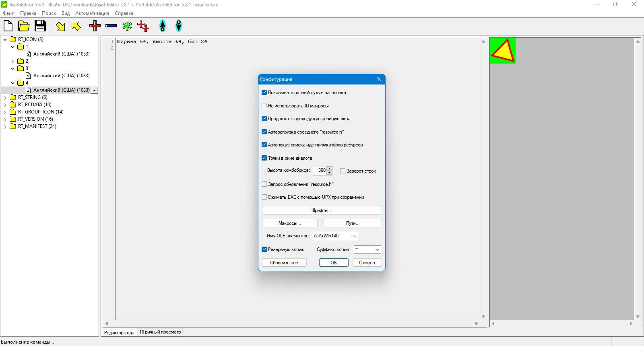This screenshot has height=346, width=644.
Task: Open the "Имя OLE-элементов" combo box
Action: (335, 236)
